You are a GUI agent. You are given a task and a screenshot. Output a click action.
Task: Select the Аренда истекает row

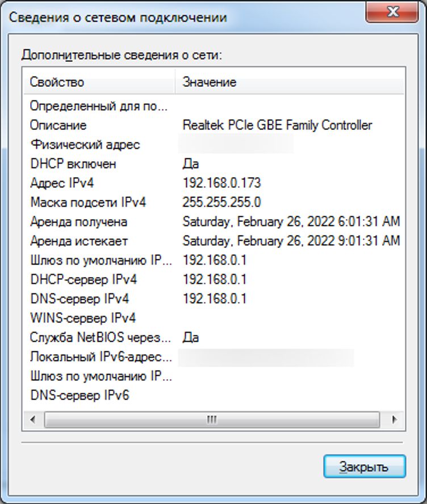click(78, 241)
